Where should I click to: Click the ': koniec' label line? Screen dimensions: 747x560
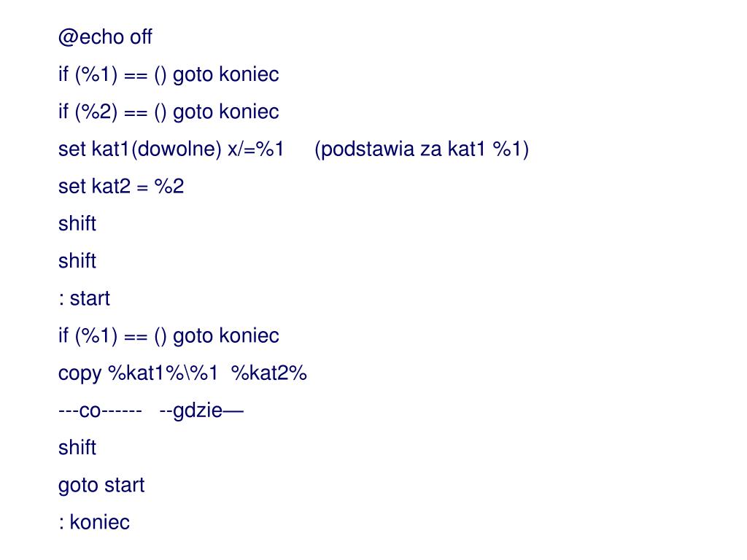(94, 522)
